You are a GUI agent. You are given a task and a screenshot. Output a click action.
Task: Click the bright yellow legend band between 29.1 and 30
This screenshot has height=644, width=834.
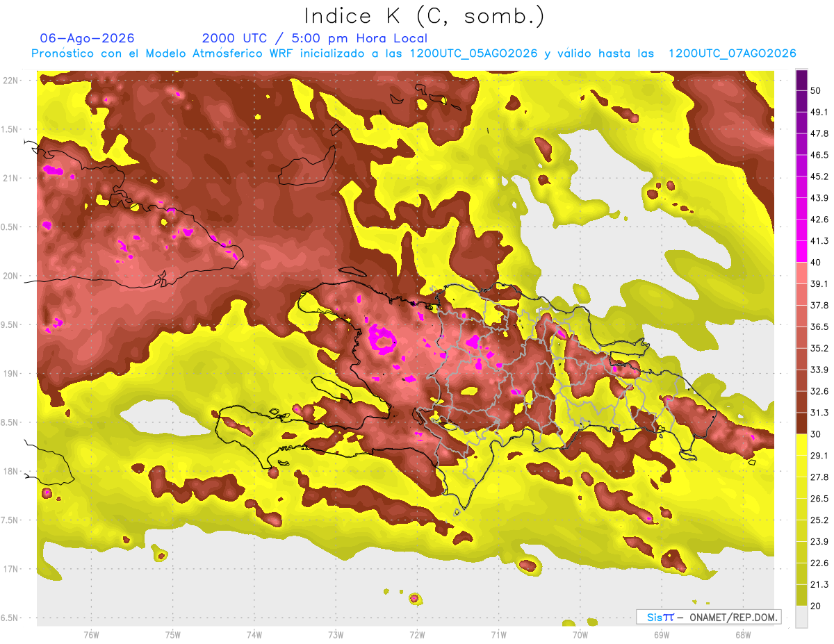[801, 445]
